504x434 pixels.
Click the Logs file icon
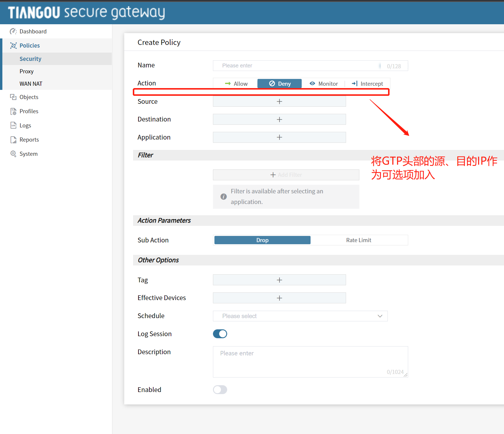(x=13, y=125)
